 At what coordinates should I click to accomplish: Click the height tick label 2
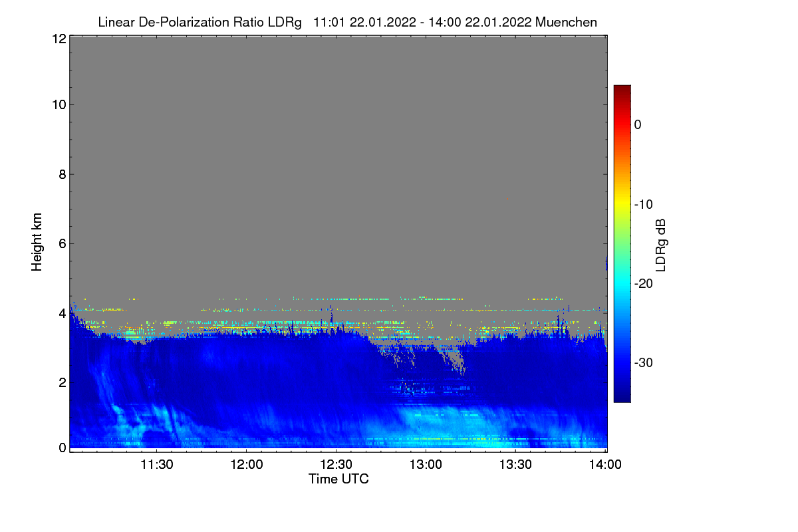(x=61, y=382)
